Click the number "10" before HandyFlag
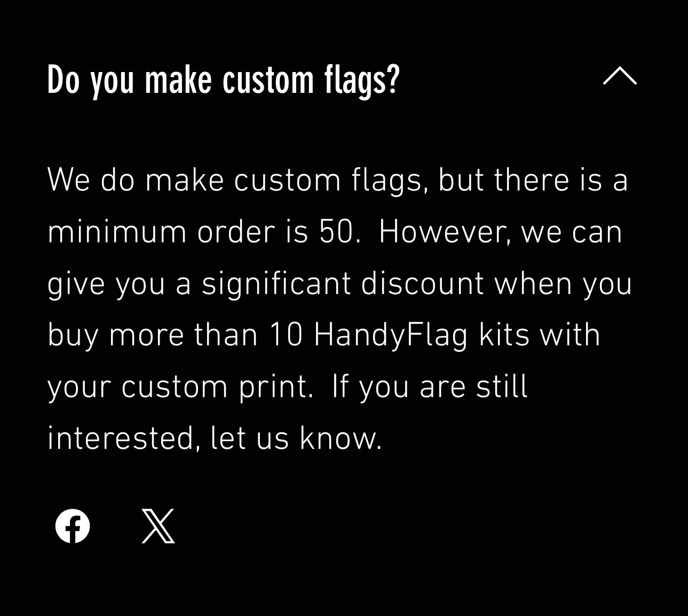The height and width of the screenshot is (616, 688). [x=286, y=335]
